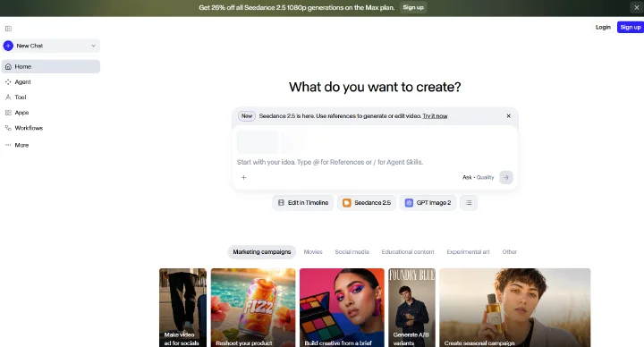
Task: Collapse the sidebar with the panel icon
Action: pyautogui.click(x=8, y=29)
